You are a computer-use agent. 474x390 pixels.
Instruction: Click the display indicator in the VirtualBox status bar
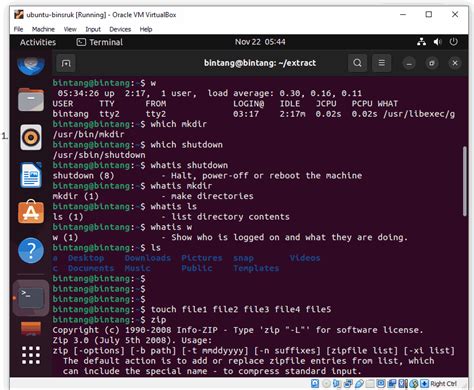tap(381, 384)
